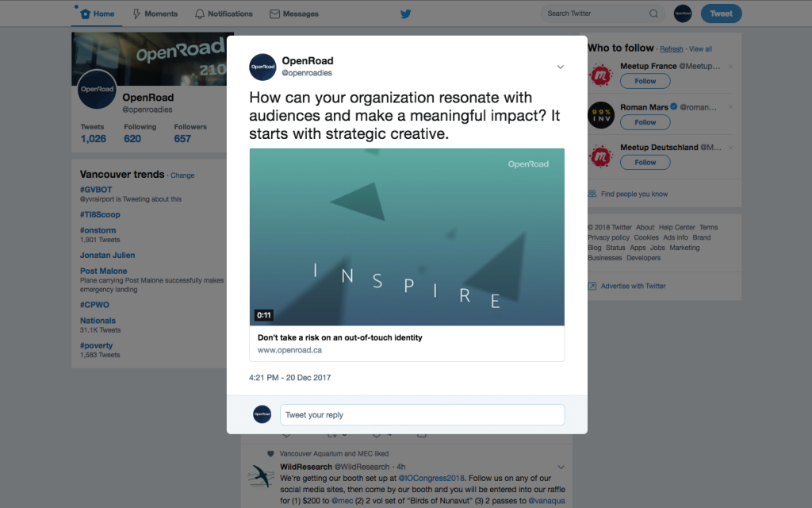Refresh the Who to follow list

pos(671,48)
